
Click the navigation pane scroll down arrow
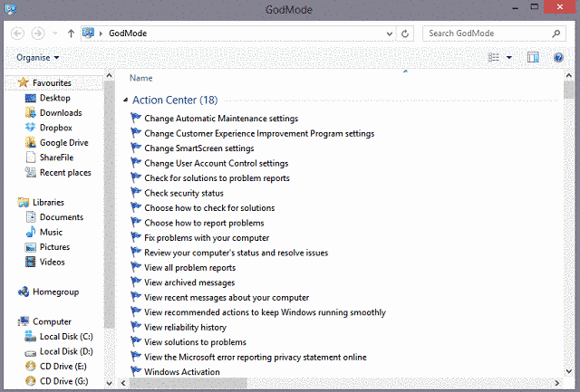[x=109, y=383]
